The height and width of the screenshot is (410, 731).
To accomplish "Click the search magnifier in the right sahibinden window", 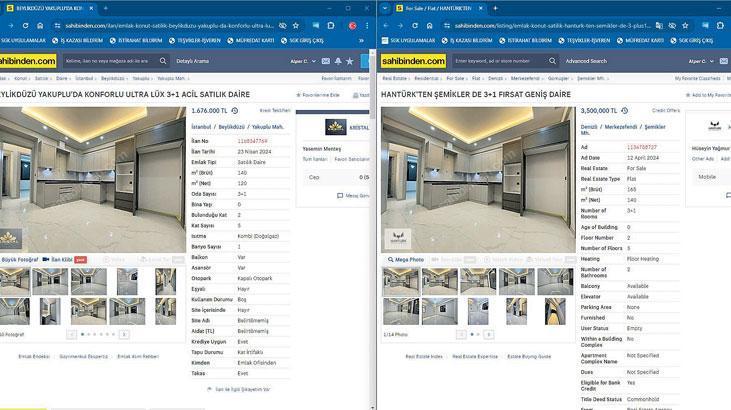I will pos(551,61).
